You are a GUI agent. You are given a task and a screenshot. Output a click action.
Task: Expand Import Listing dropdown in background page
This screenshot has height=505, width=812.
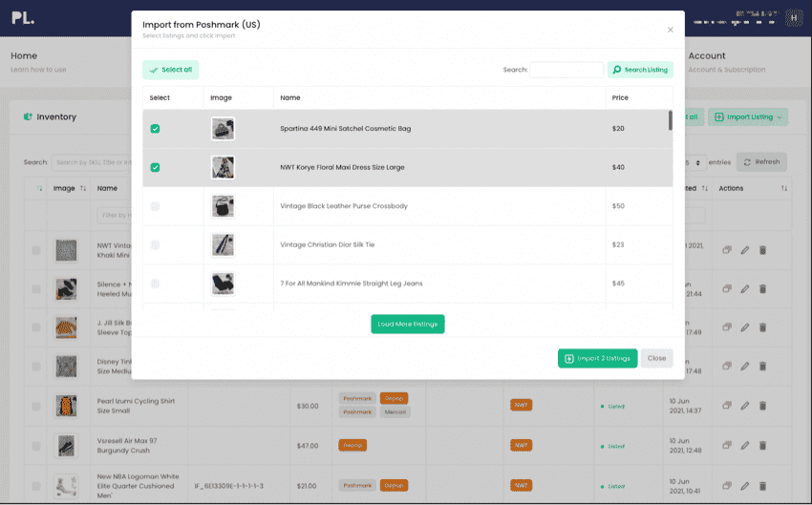[748, 116]
